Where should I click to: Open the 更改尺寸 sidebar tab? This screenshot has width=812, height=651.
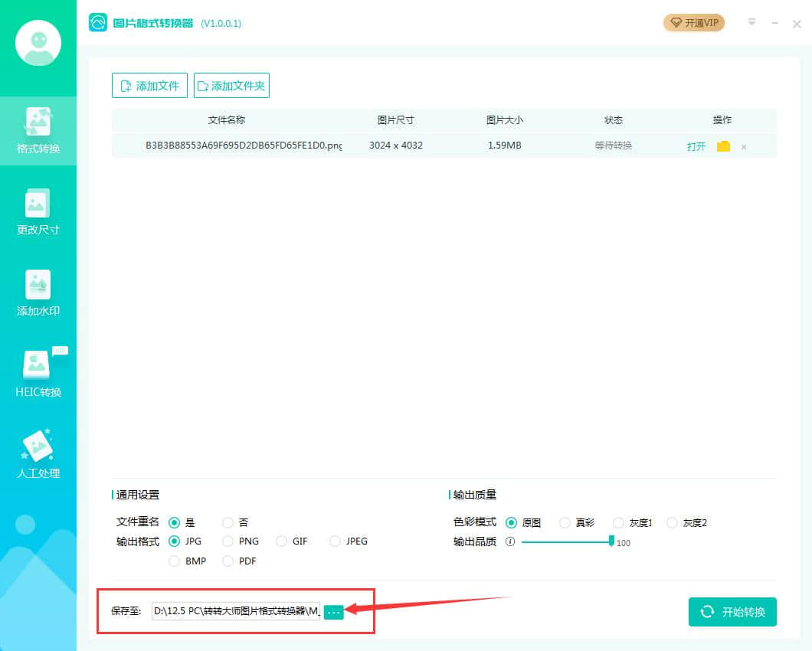[38, 212]
